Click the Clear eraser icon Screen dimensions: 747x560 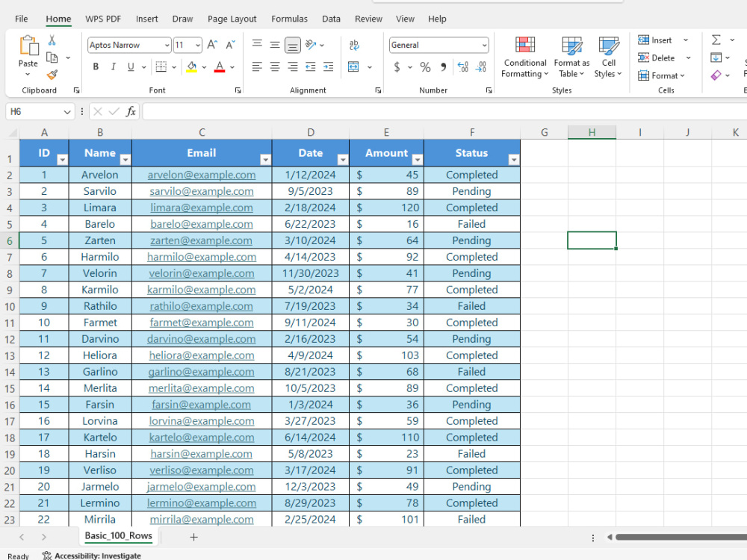[716, 75]
